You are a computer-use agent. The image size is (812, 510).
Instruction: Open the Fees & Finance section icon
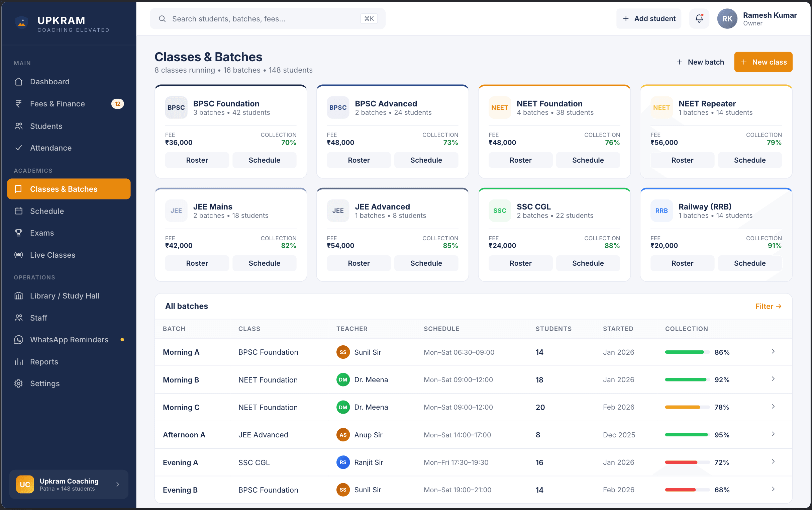[19, 103]
